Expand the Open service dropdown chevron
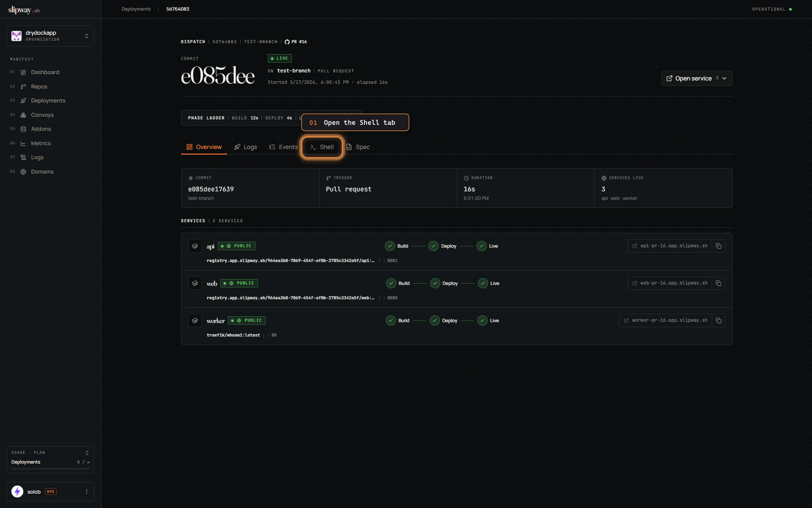This screenshot has width=812, height=508. click(x=724, y=78)
